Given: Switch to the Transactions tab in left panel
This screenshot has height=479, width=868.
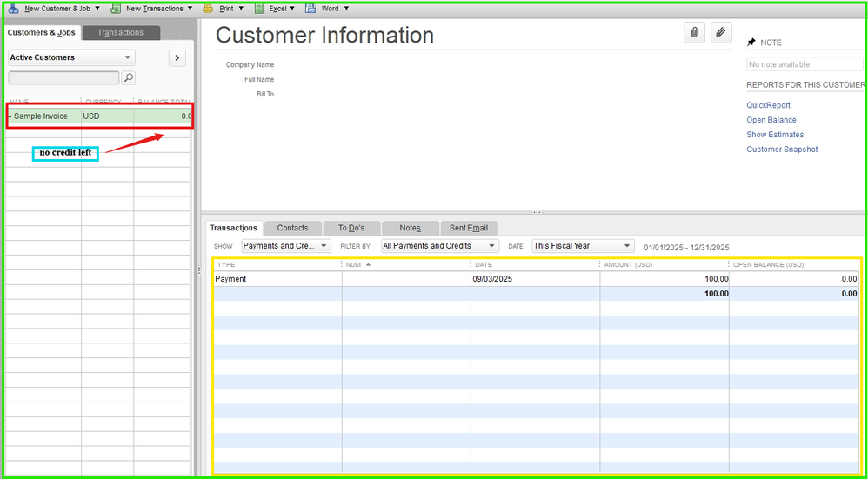Looking at the screenshot, I should point(121,33).
